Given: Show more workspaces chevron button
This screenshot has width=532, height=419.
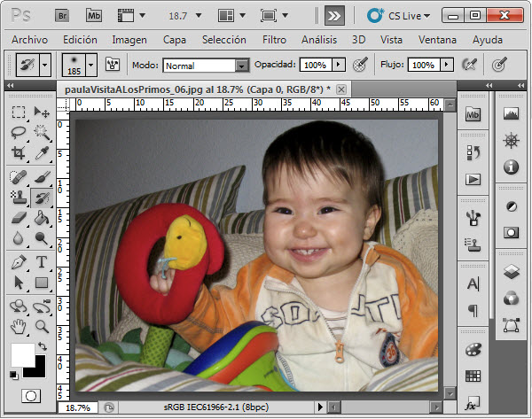Looking at the screenshot, I should pos(334,16).
